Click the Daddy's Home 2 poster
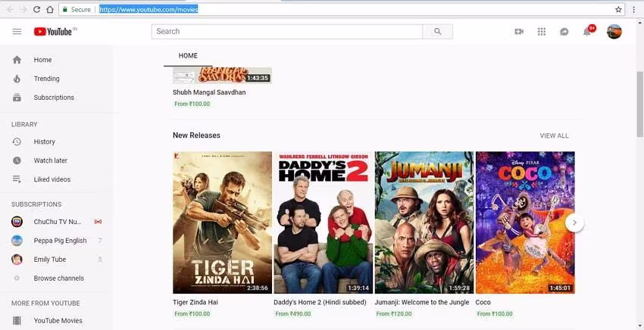644x330 pixels. [x=324, y=223]
